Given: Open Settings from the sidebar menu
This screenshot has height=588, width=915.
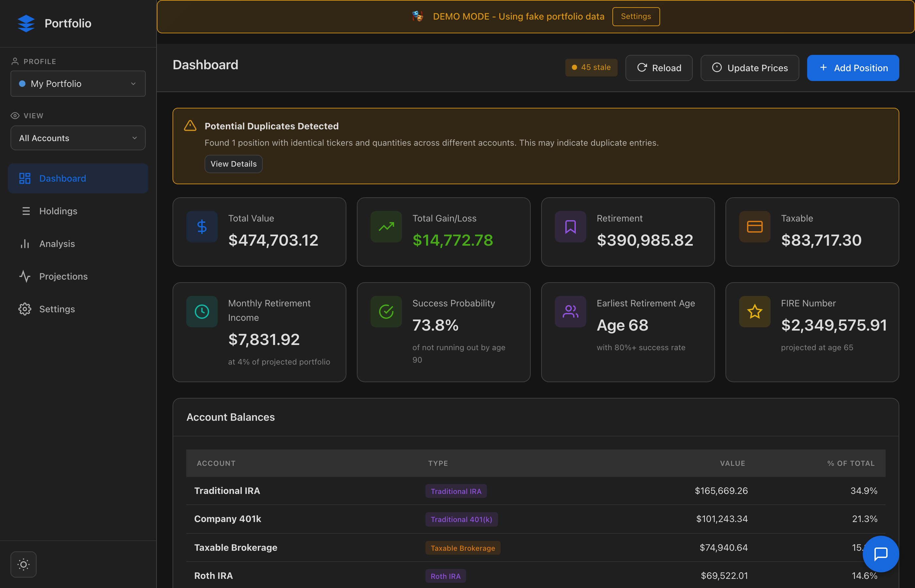Looking at the screenshot, I should [78, 309].
